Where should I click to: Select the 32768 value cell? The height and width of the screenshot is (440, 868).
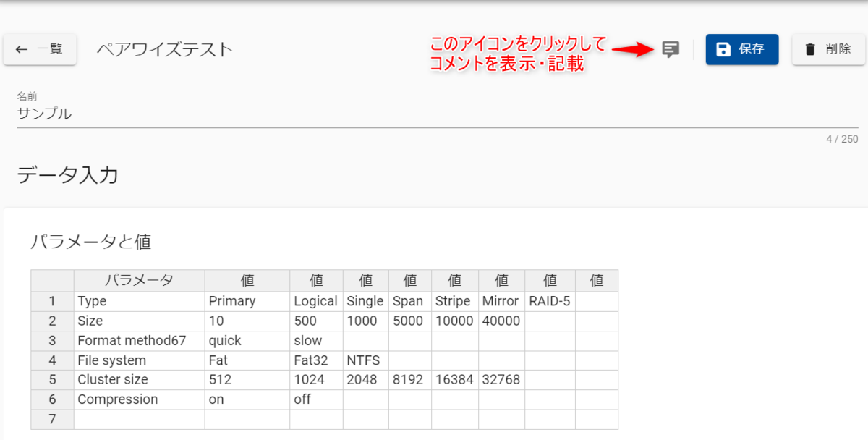502,380
